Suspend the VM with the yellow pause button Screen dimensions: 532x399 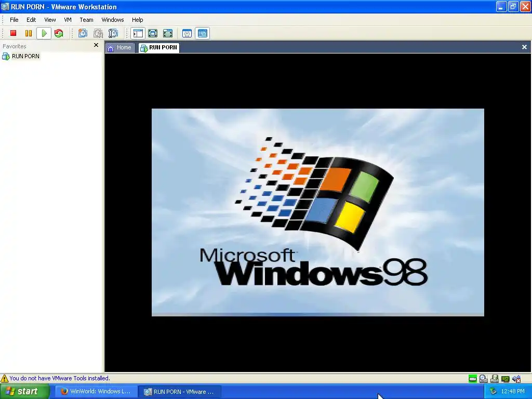tap(29, 33)
